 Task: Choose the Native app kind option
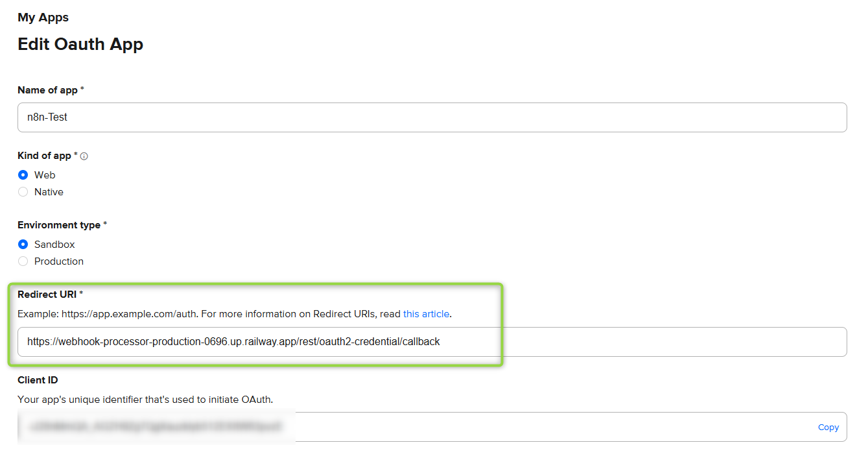click(23, 192)
